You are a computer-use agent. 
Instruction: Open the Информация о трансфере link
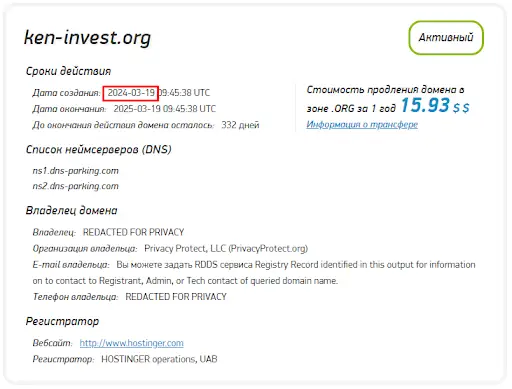(x=362, y=124)
